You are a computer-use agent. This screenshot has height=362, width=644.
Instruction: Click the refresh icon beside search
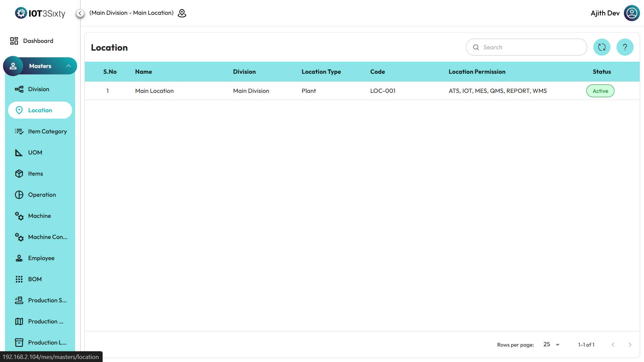coord(602,47)
